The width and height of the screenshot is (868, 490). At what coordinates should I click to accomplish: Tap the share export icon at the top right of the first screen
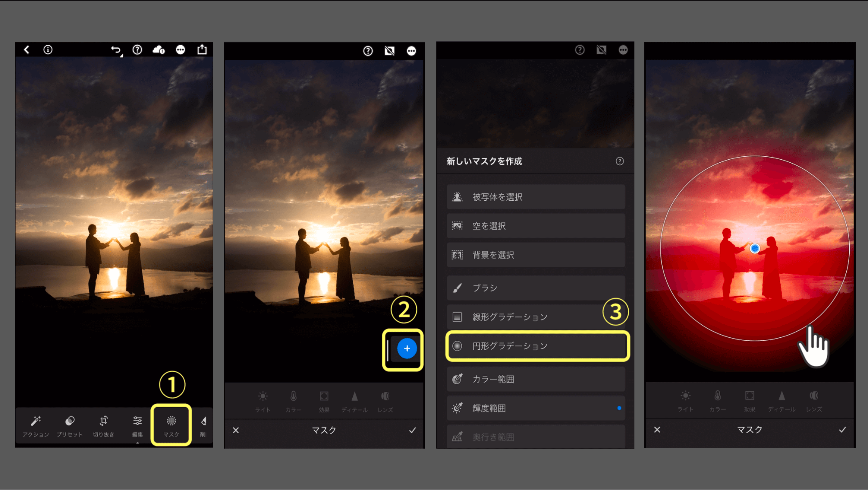(202, 49)
